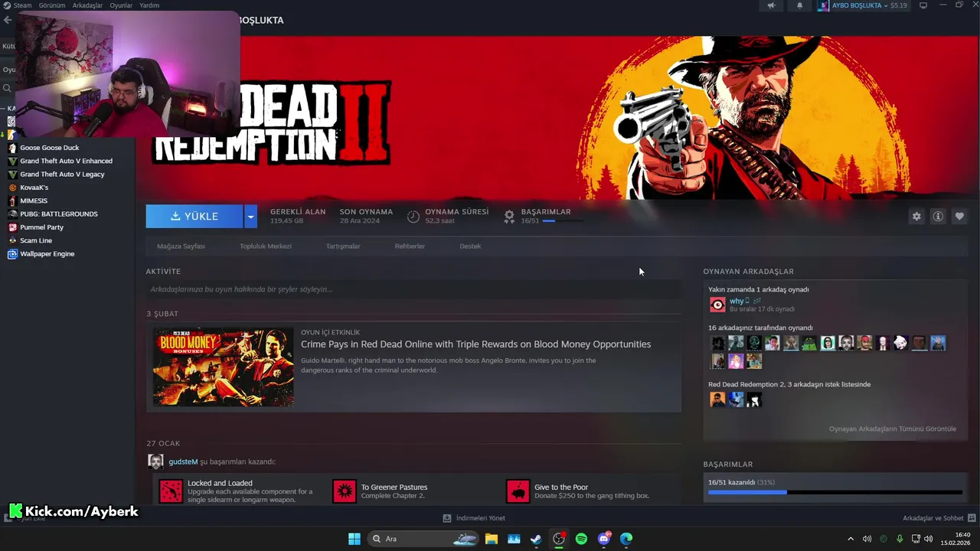Click the OYNAMA SÜRESİ clock icon

tap(413, 217)
